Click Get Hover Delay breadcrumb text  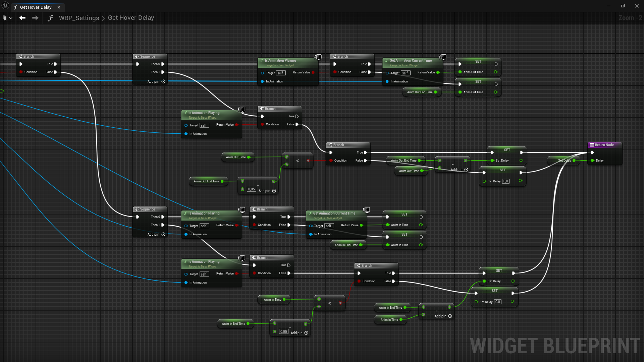[x=131, y=18]
